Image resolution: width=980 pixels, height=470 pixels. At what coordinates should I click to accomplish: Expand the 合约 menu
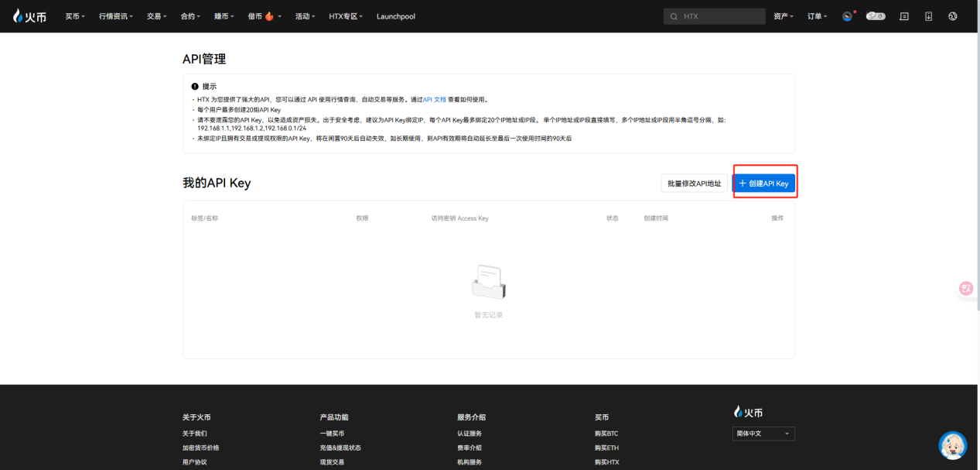click(x=190, y=16)
